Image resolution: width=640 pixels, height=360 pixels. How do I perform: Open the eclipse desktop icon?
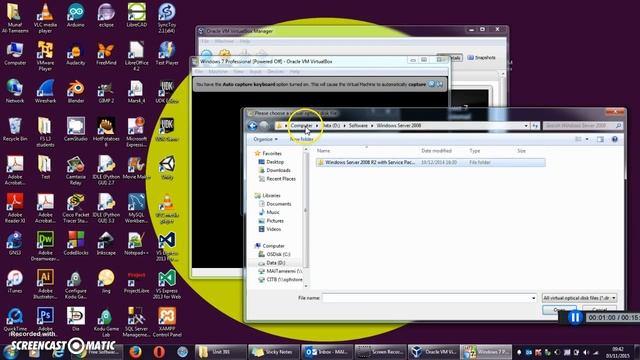point(106,16)
